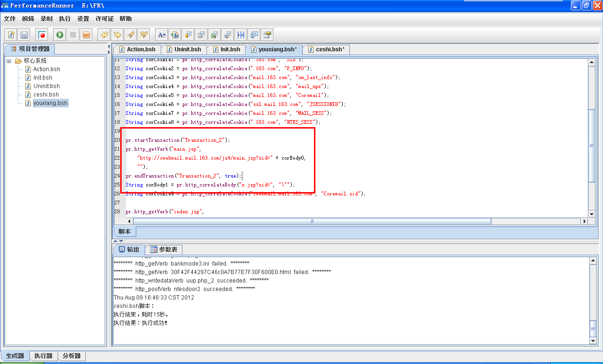
Task: Start recording with the red record button
Action: coord(42,35)
